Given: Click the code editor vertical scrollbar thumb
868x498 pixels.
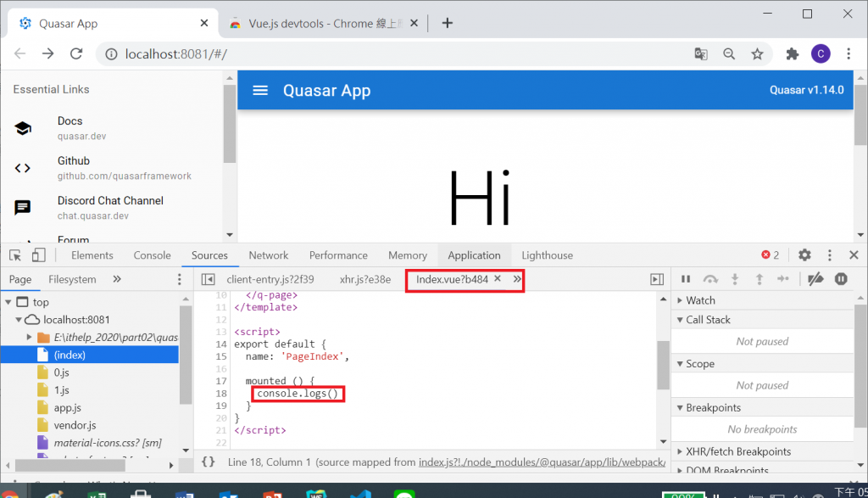Looking at the screenshot, I should click(663, 365).
